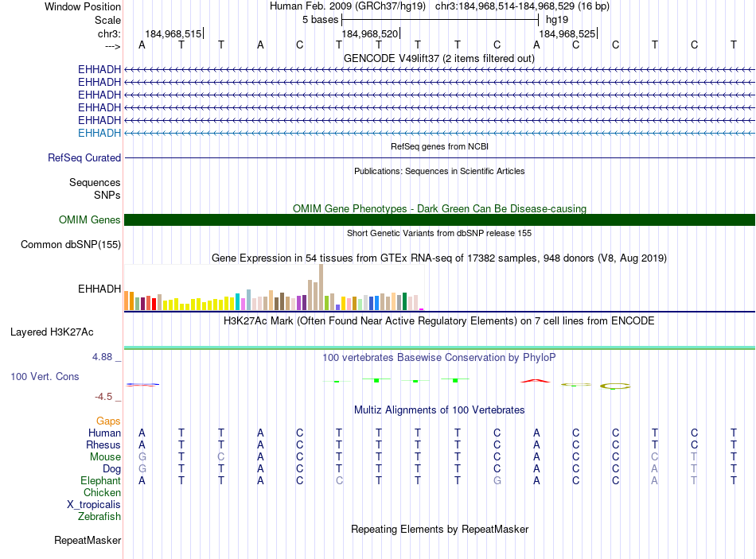
Task: Click the last Elephant alignment base 'T'
Action: click(734, 480)
